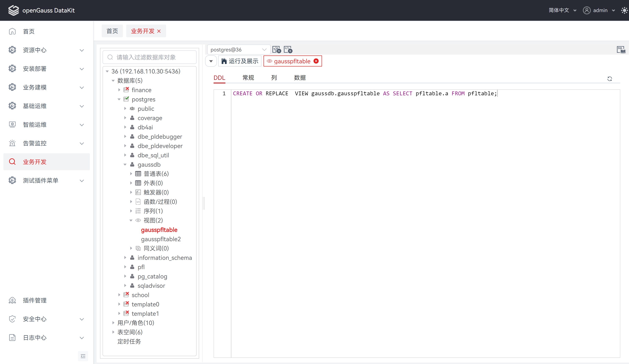
Task: Expand the 安全中心 sidebar menu
Action: [46, 319]
